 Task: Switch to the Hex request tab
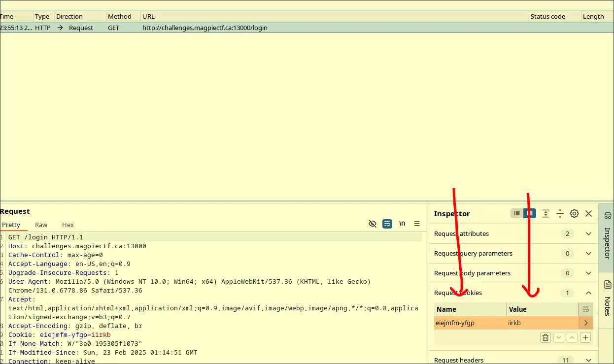[x=68, y=225]
